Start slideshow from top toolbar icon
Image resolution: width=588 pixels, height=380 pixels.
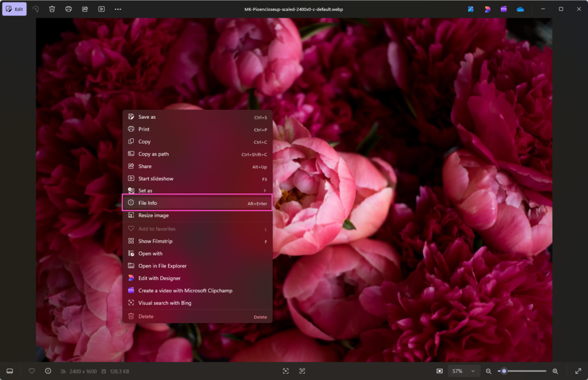[x=102, y=9]
